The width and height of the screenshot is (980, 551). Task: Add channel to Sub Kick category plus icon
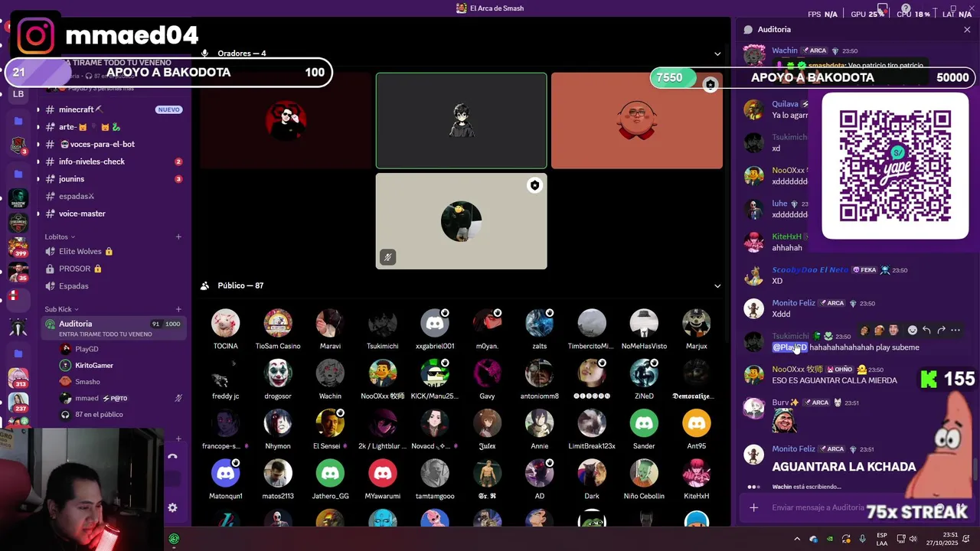point(178,309)
